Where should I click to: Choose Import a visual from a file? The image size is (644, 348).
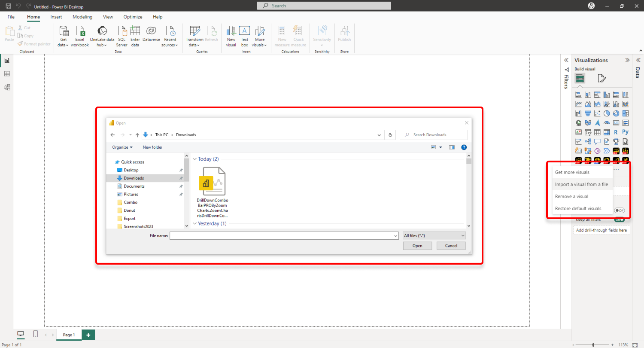click(x=581, y=184)
